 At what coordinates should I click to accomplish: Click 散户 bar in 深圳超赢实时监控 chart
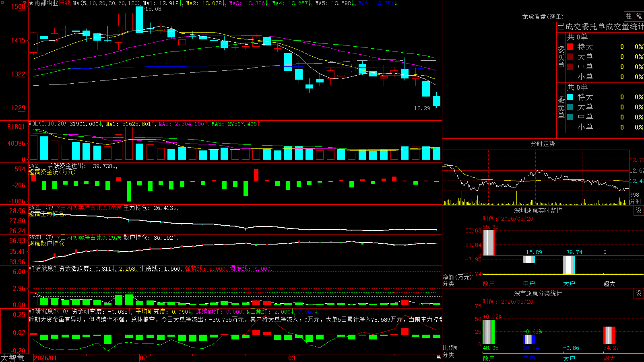click(x=488, y=243)
